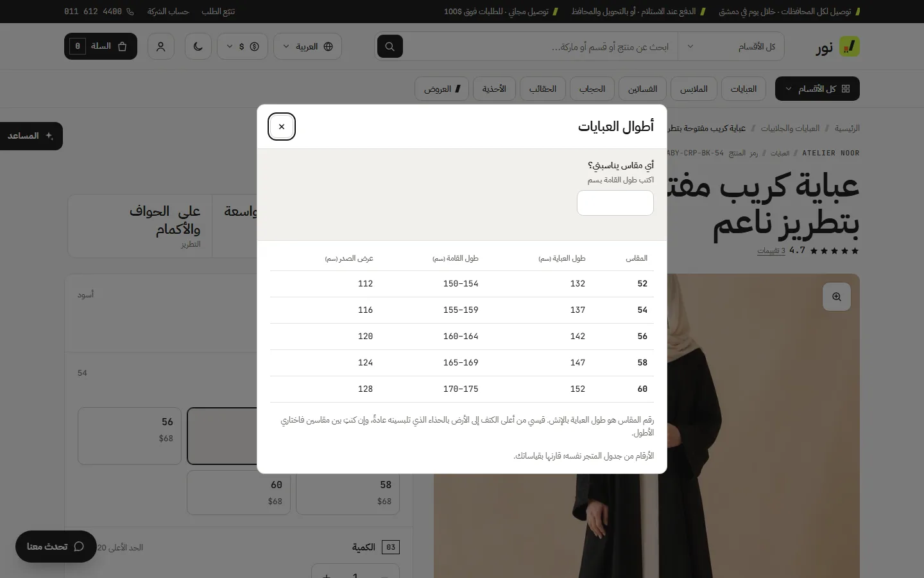Image resolution: width=924 pixels, height=578 pixels.
Task: Zoom the product image with the magnifier icon
Action: (x=837, y=297)
